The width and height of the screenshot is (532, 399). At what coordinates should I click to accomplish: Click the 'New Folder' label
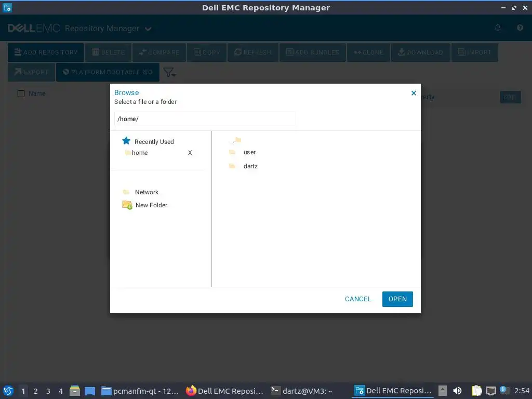(x=151, y=205)
